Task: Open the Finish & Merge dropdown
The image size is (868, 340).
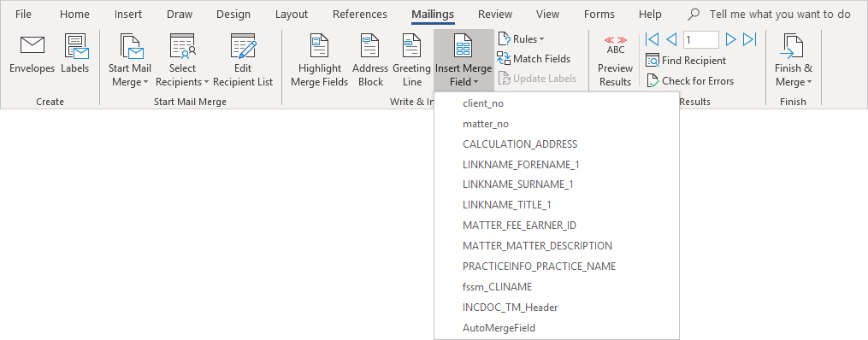Action: click(794, 61)
